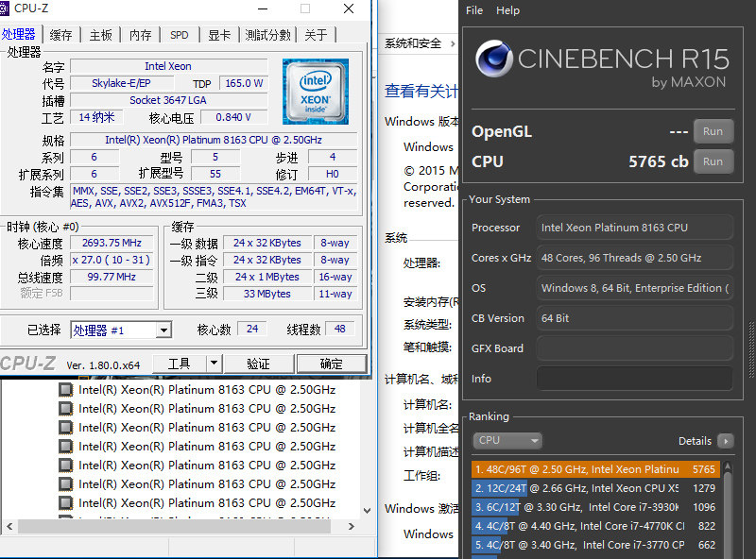This screenshot has width=756, height=559.
Task: Run the CPU benchmark
Action: 713,161
